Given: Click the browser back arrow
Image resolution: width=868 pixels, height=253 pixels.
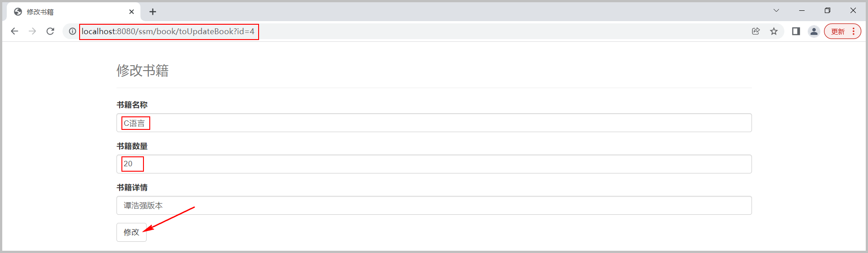Looking at the screenshot, I should pyautogui.click(x=14, y=31).
